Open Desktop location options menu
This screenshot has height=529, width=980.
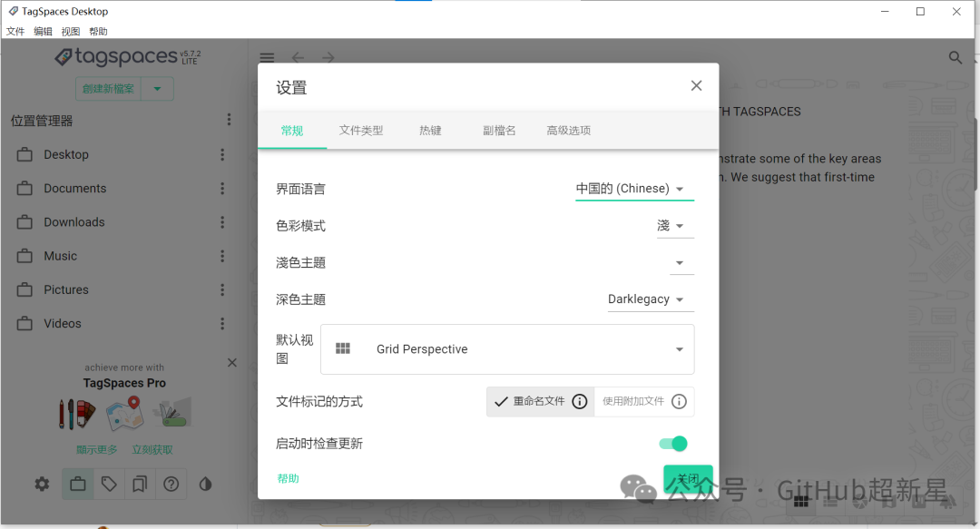point(222,154)
